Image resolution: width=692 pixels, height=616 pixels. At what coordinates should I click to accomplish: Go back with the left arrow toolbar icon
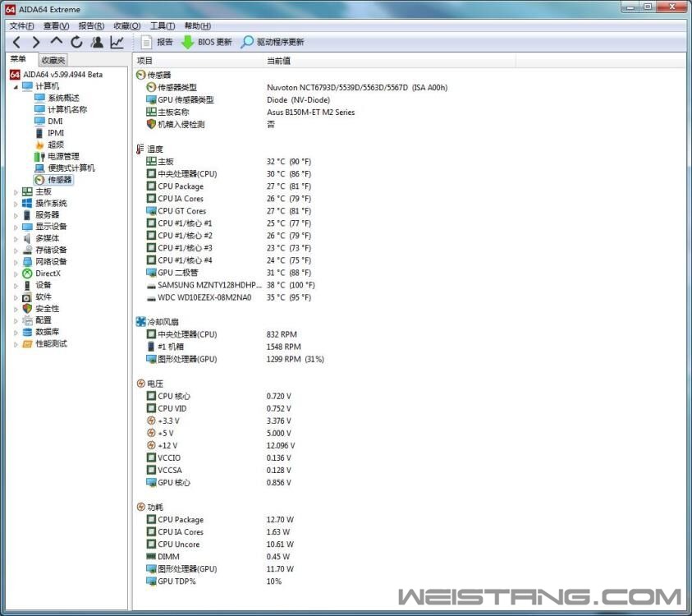pos(16,43)
